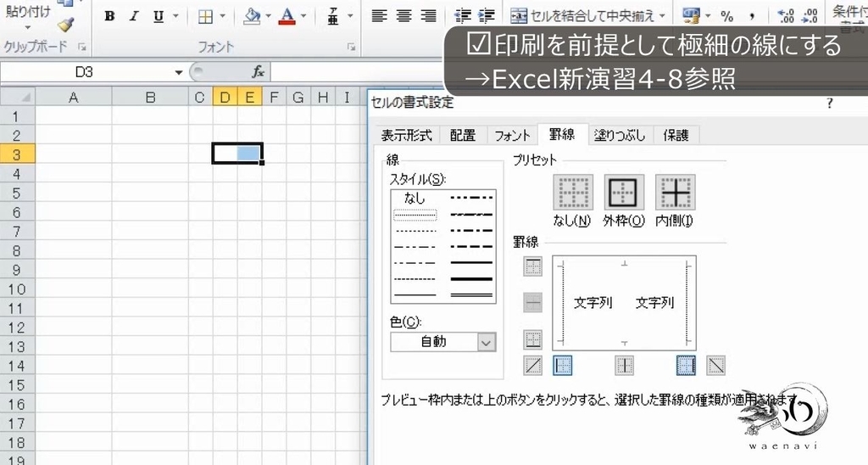This screenshot has width=868, height=465.
Task: Click the increase indent icon
Action: [486, 16]
